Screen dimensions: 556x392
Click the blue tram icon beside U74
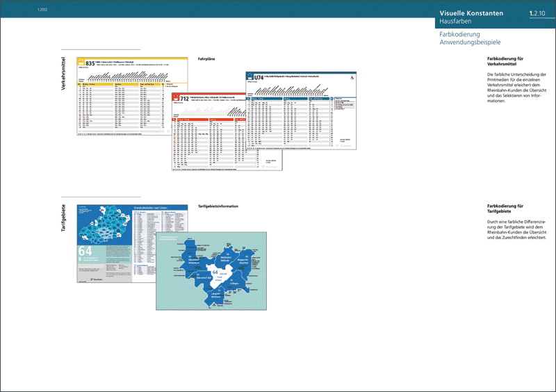[250, 76]
